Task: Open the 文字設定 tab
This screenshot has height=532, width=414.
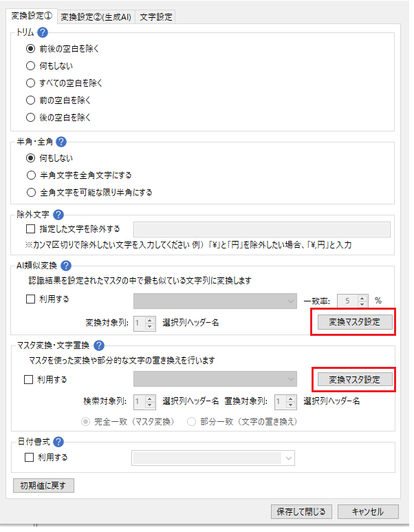Action: (x=156, y=17)
